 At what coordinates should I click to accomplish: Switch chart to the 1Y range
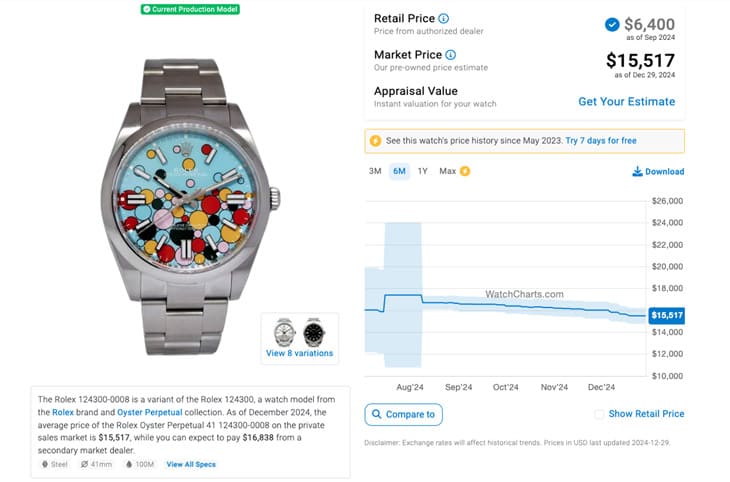click(x=422, y=171)
